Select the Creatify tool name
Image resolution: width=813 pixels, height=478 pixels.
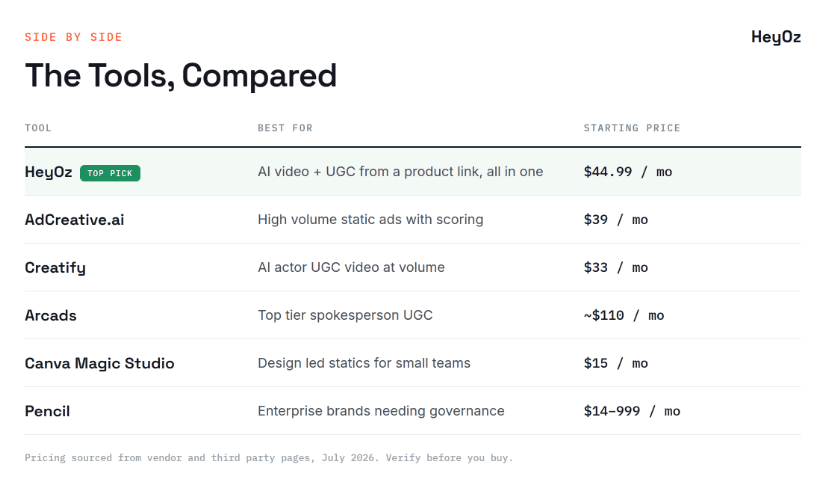(x=55, y=268)
